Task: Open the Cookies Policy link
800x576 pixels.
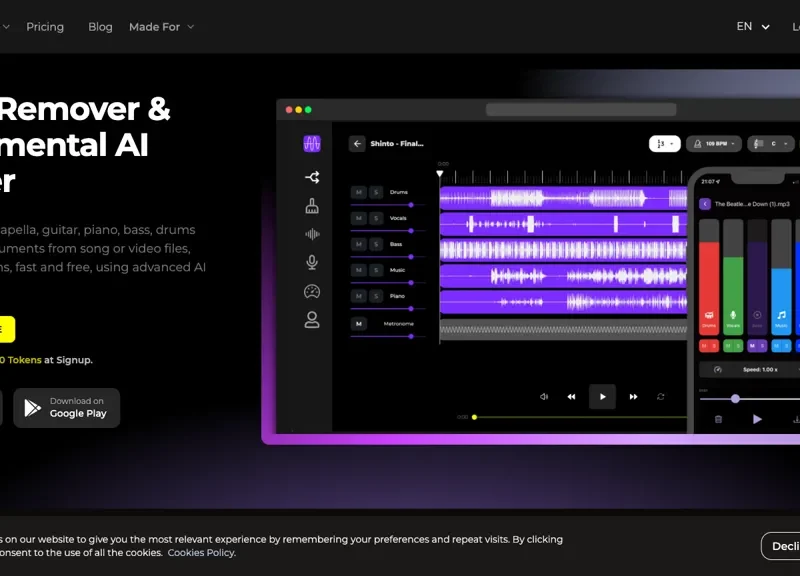Action: [x=201, y=552]
